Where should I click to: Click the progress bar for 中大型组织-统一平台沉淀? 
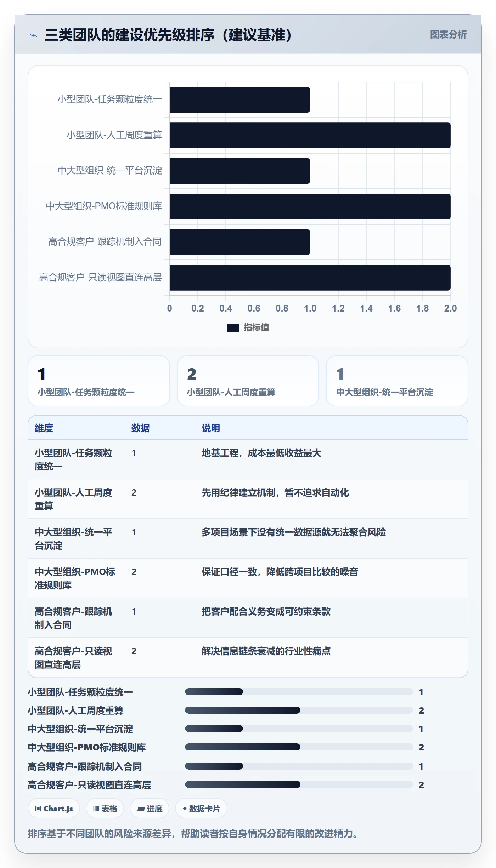pyautogui.click(x=299, y=729)
